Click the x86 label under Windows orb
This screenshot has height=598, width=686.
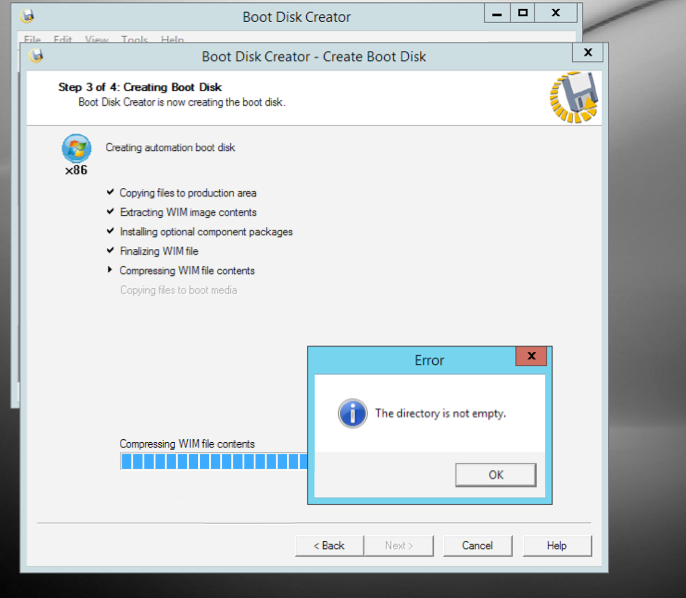point(76,170)
